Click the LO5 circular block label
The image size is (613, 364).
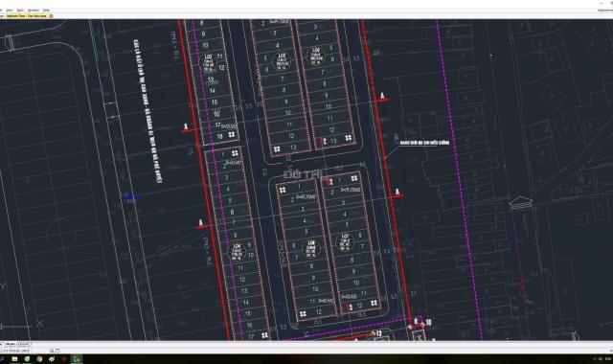tap(282, 61)
